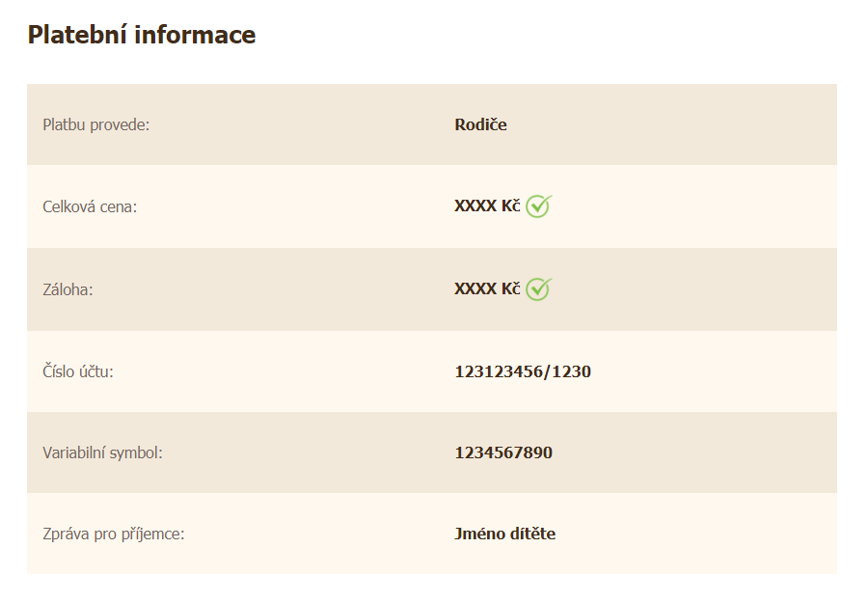Click the Platební informace heading
868x603 pixels.
point(141,35)
